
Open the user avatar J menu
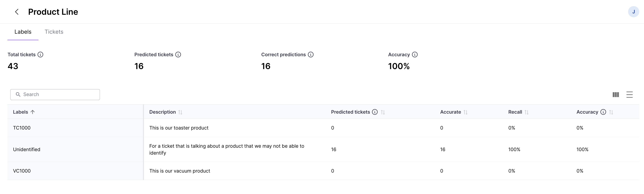pos(633,12)
